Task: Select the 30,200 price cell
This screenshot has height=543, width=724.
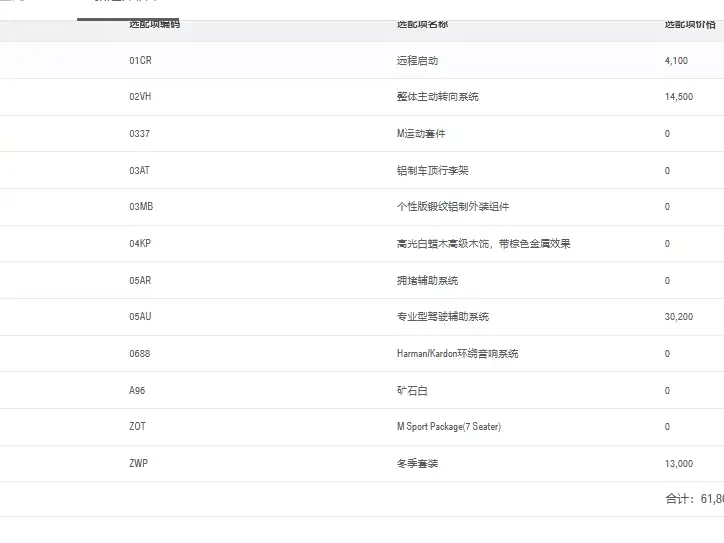Action: (x=679, y=316)
